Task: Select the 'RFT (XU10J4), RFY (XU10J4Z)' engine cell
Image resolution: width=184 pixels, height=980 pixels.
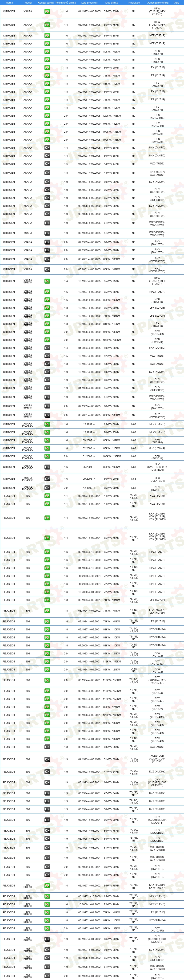Action: point(157,680)
